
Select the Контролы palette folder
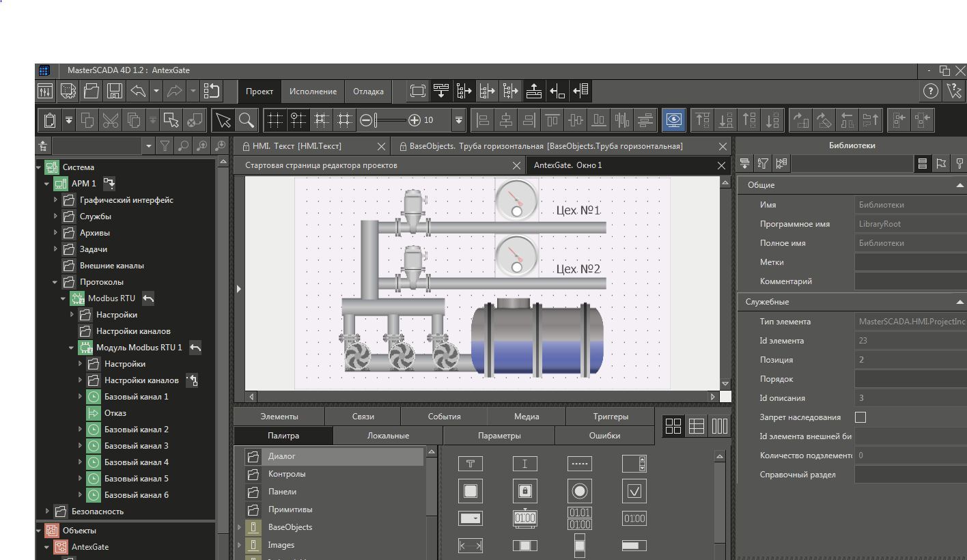[287, 474]
